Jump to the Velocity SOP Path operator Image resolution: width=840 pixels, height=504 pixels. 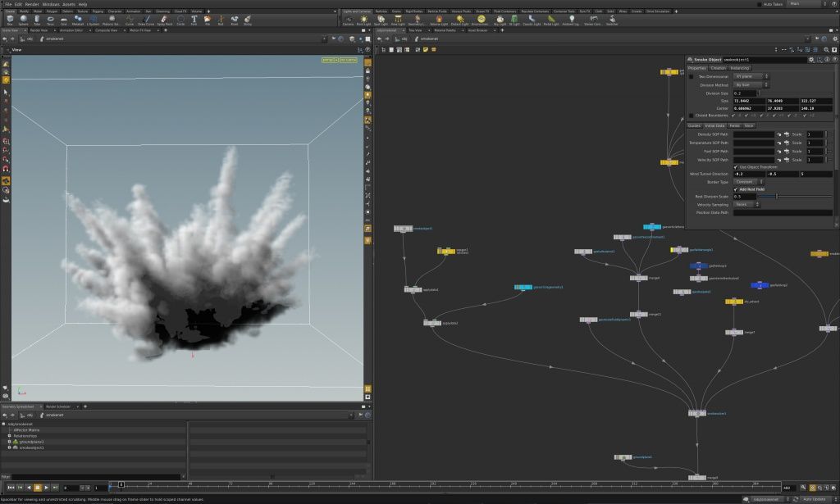click(x=779, y=160)
